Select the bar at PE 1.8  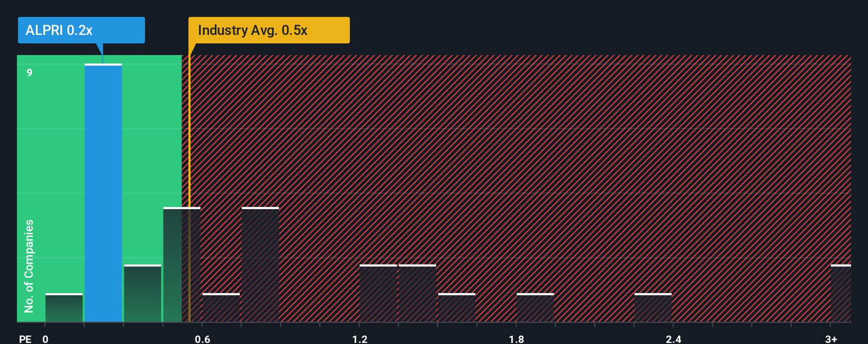(535, 307)
